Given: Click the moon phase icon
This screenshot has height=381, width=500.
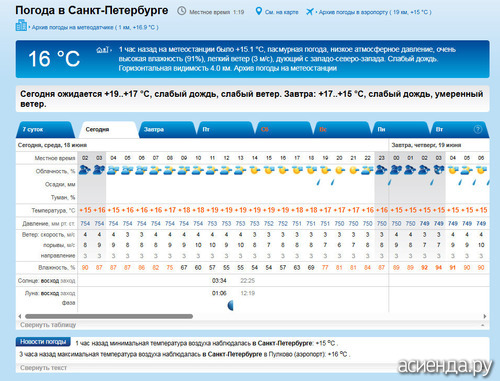Looking at the screenshot, I should (x=230, y=305).
